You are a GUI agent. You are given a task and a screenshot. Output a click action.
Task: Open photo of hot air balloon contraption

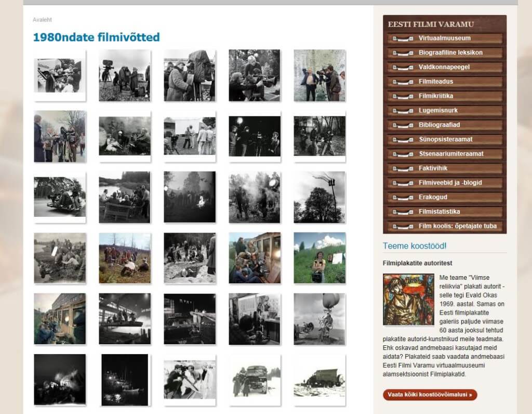(320, 319)
